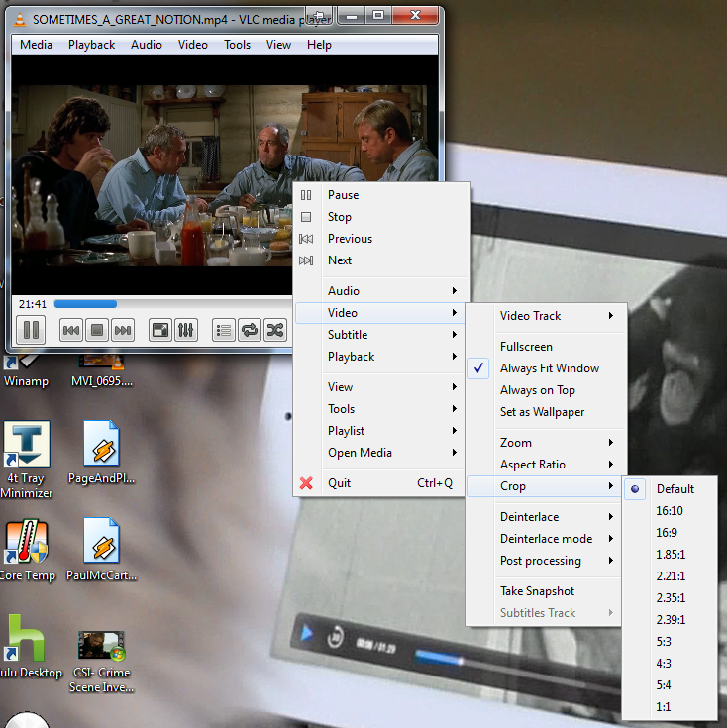Select 1:1 crop ratio
Image resolution: width=727 pixels, height=728 pixels.
click(x=670, y=707)
